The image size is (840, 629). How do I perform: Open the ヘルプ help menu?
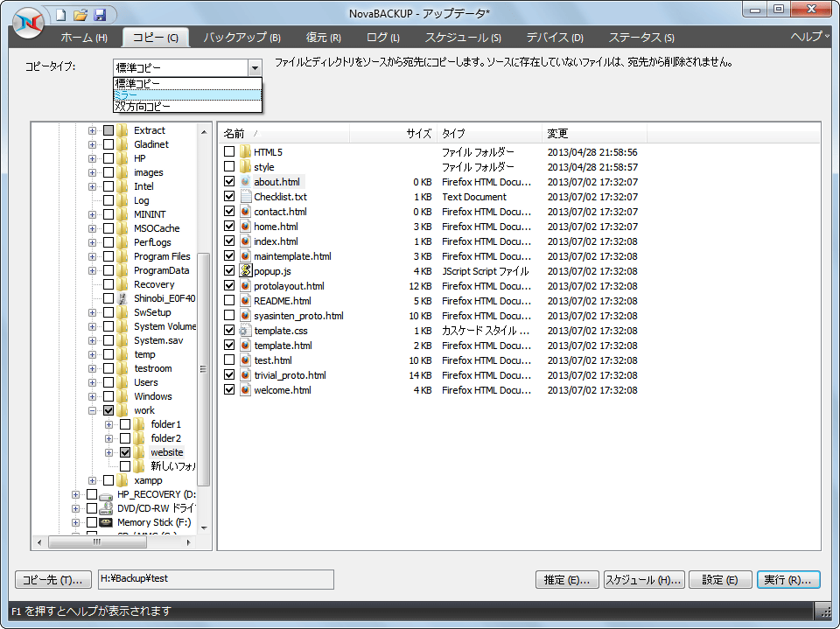pyautogui.click(x=808, y=37)
